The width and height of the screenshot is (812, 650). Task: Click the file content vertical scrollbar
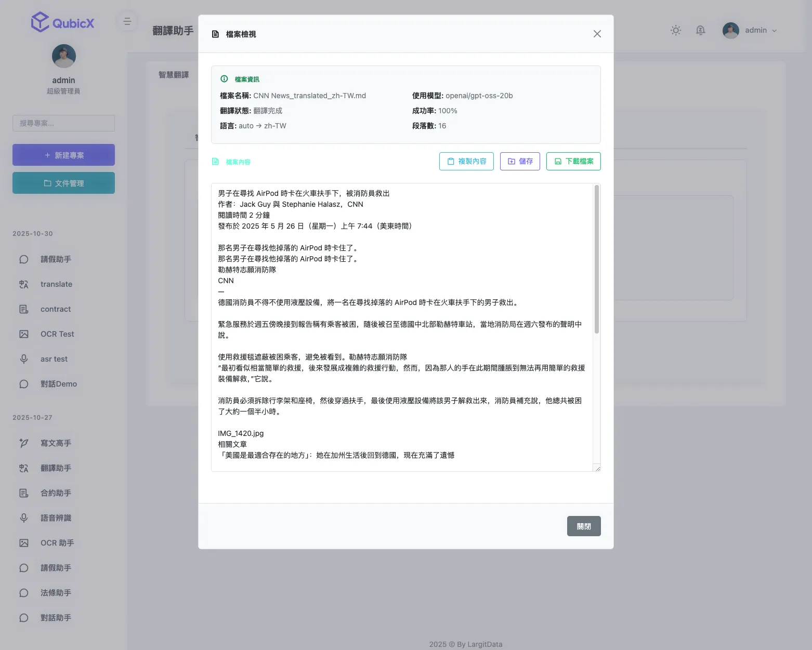click(x=596, y=260)
